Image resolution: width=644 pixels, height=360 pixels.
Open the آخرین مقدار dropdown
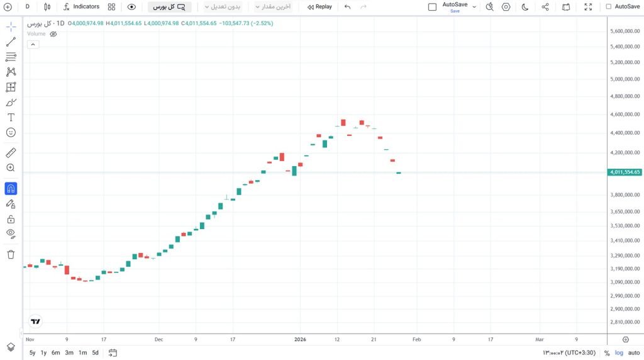tap(272, 7)
